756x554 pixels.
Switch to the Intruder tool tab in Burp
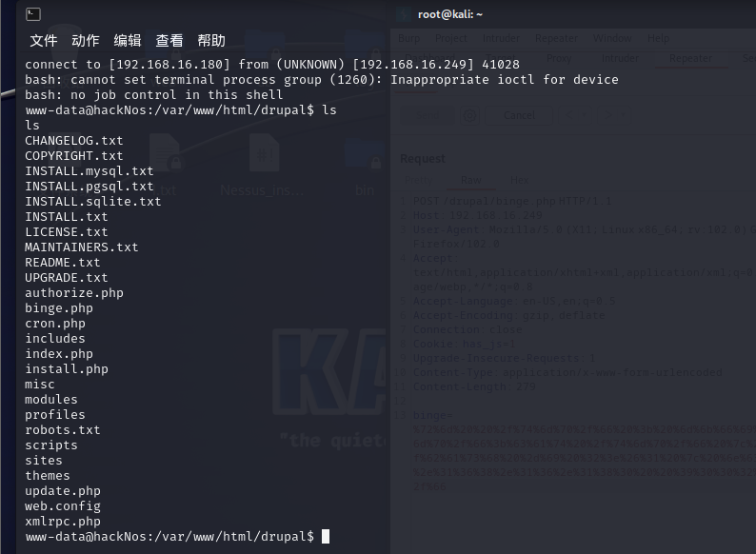click(x=620, y=58)
